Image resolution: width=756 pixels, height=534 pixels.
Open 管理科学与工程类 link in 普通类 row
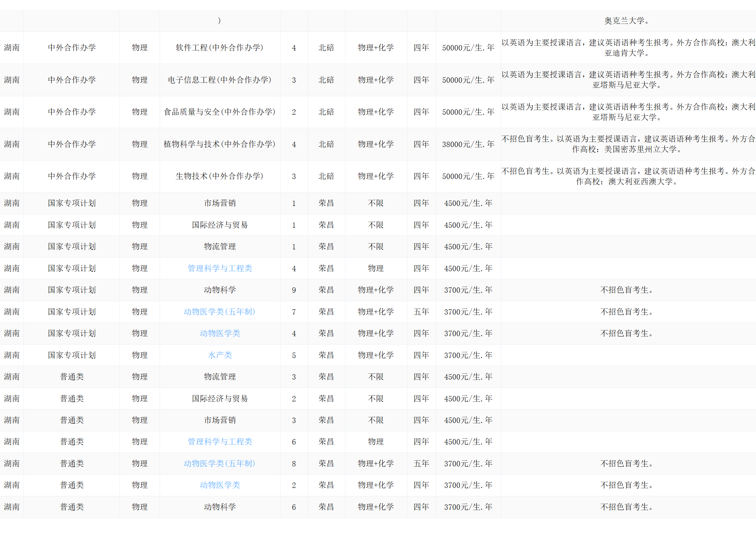(x=220, y=441)
